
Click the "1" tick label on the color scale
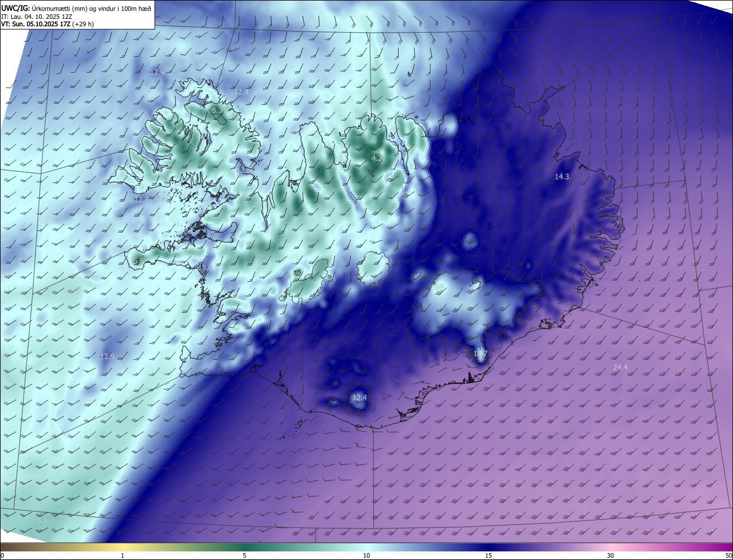pos(123,555)
